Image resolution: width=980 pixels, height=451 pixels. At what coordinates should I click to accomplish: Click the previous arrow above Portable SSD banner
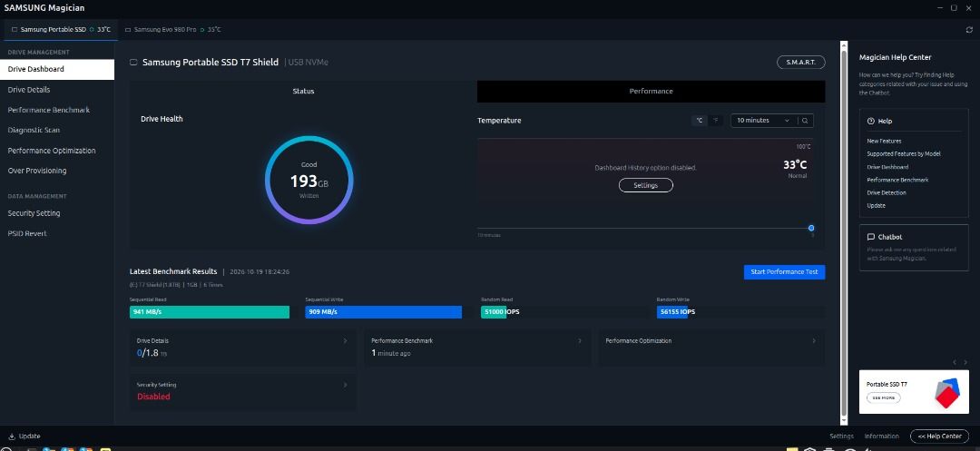point(955,362)
